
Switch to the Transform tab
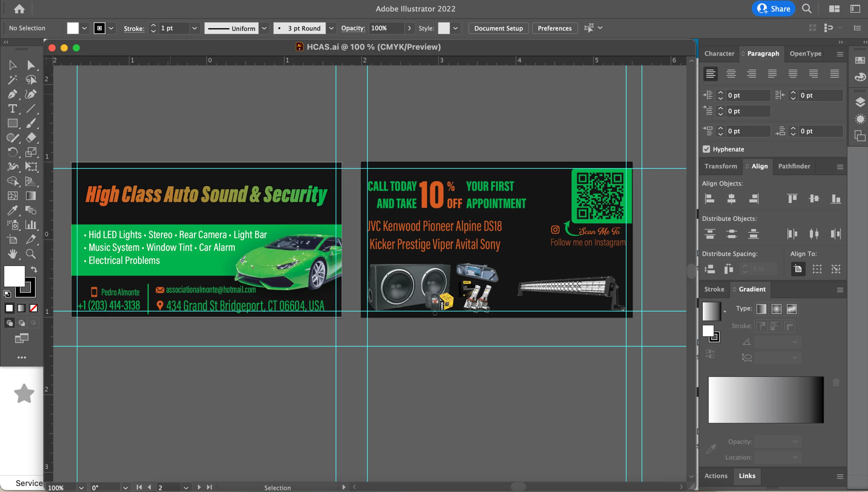click(x=721, y=166)
